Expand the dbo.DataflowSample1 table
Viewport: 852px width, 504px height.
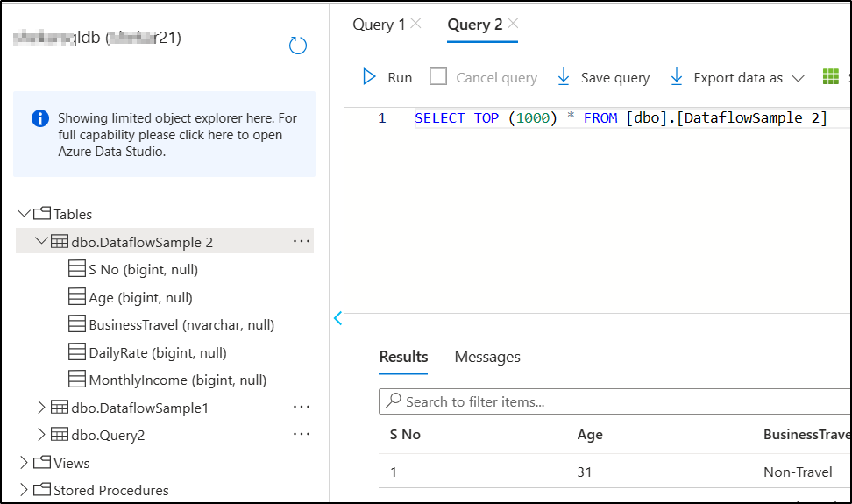(x=41, y=407)
